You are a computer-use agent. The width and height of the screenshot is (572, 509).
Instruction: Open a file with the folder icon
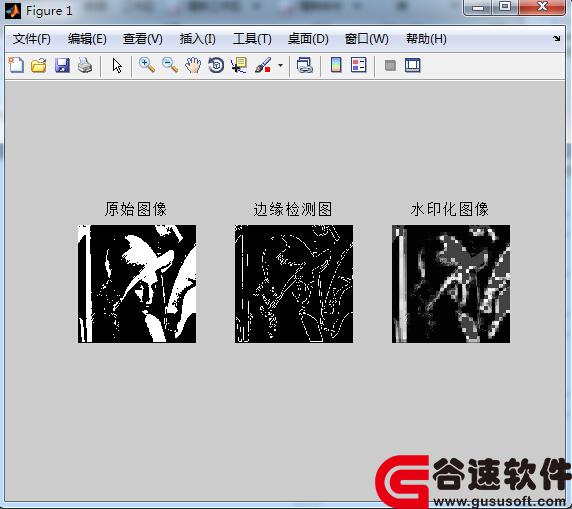coord(39,66)
